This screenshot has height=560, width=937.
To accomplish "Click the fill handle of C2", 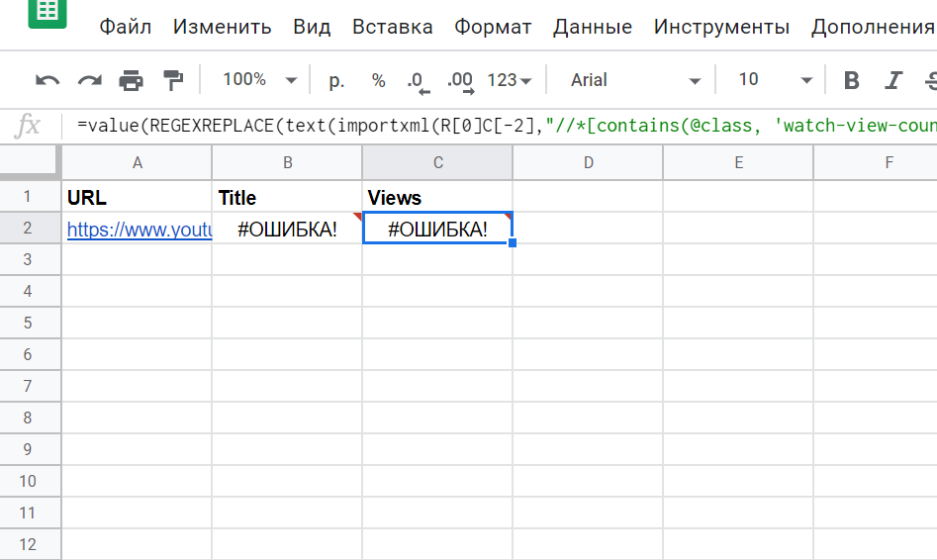I will pyautogui.click(x=513, y=243).
